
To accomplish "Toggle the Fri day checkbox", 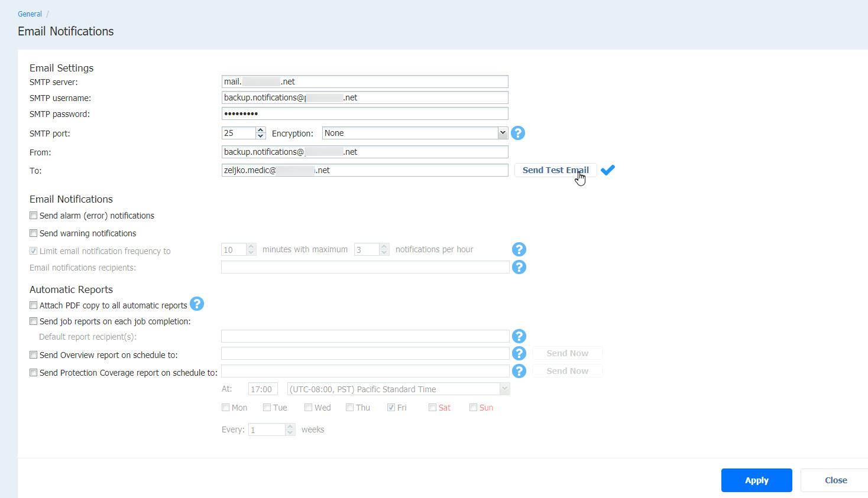I will [x=391, y=408].
